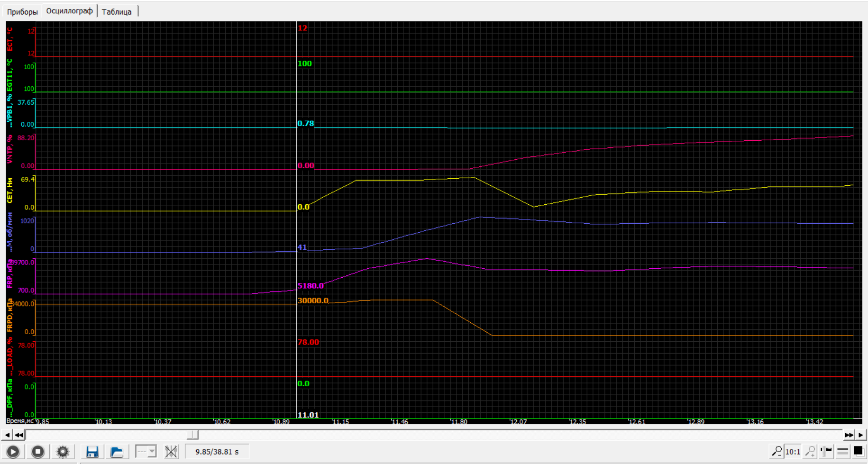Click the ECT, °C channel label

tap(10, 39)
